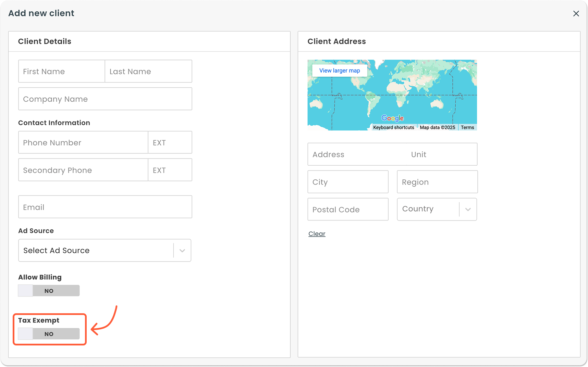Click the Map data ©2025 text
Image resolution: width=588 pixels, height=367 pixels.
[x=438, y=127]
